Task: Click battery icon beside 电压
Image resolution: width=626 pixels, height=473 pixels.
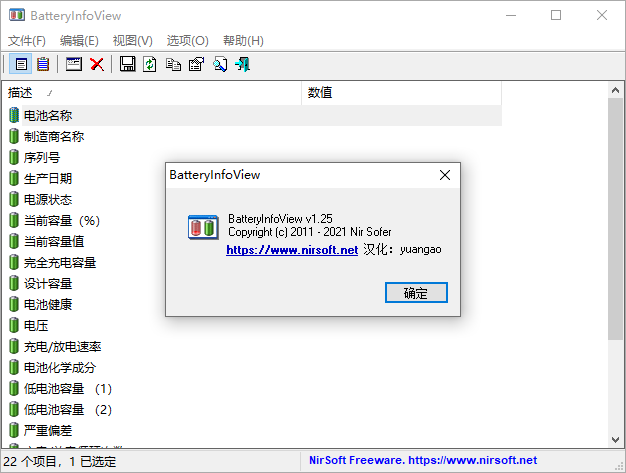Action: pos(14,325)
